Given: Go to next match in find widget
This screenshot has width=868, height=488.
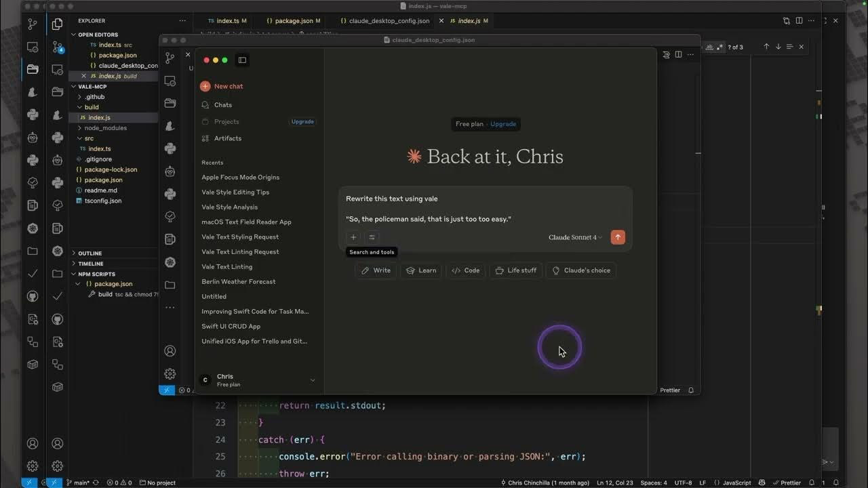Looking at the screenshot, I should 778,47.
